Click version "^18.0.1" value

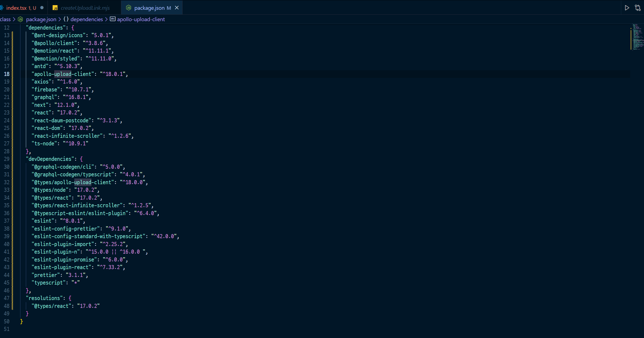(113, 74)
